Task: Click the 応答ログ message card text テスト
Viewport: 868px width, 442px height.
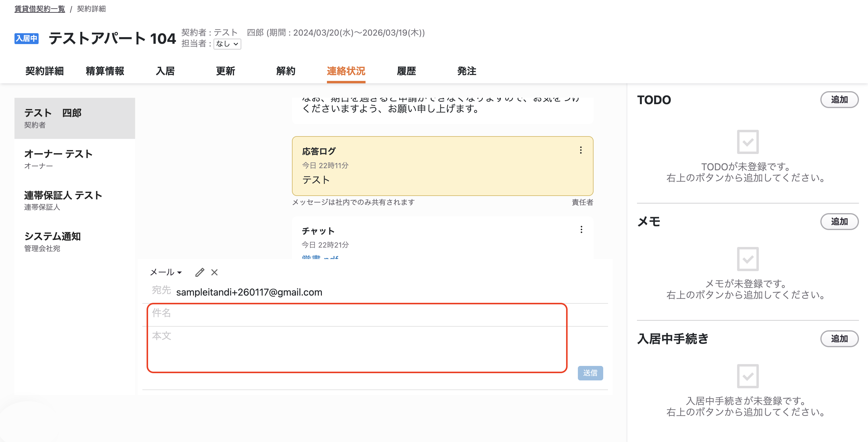Action: pyautogui.click(x=316, y=180)
